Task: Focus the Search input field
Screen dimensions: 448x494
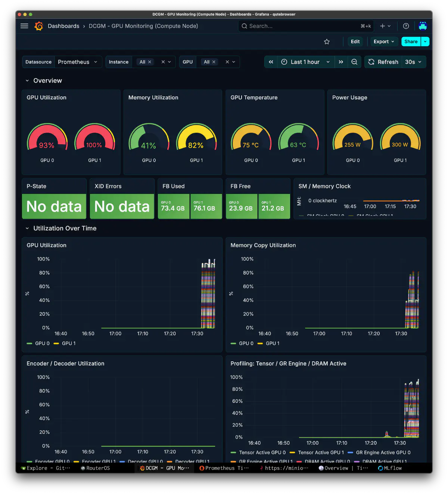Action: click(305, 26)
